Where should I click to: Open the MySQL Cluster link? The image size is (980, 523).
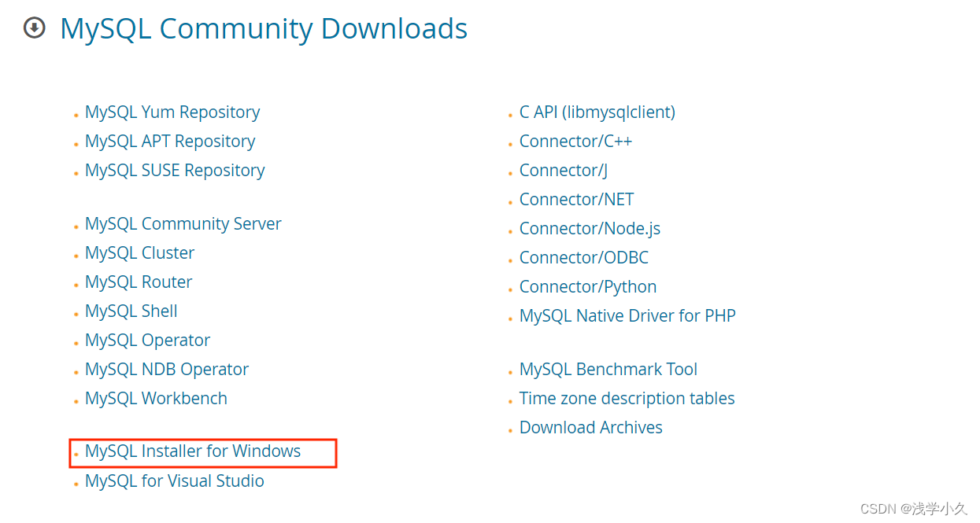[139, 253]
